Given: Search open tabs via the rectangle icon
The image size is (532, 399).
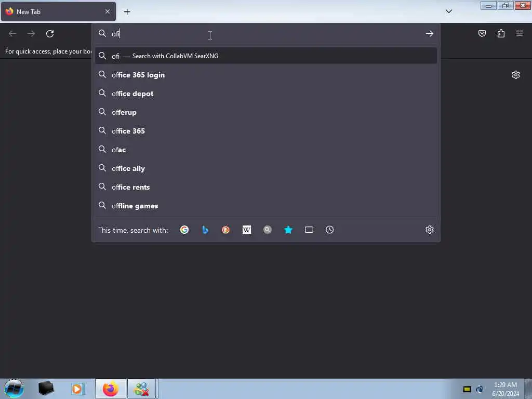Looking at the screenshot, I should click(309, 230).
